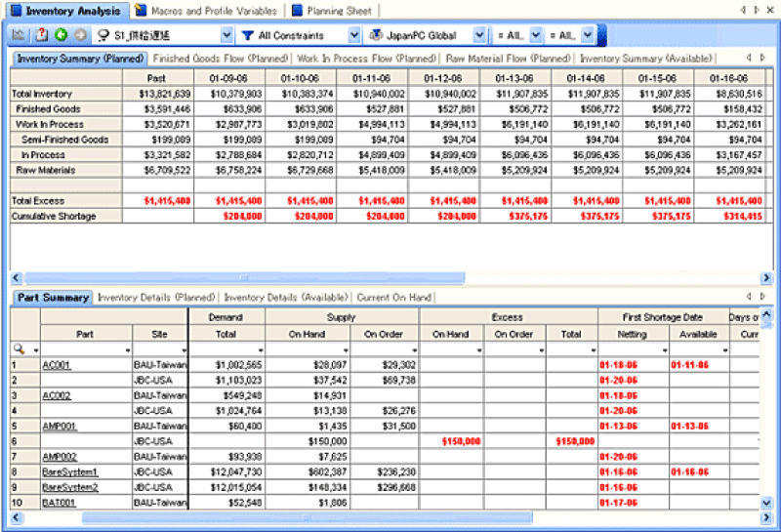Click the JapanPC Global site icon
This screenshot has width=781, height=532.
click(376, 35)
